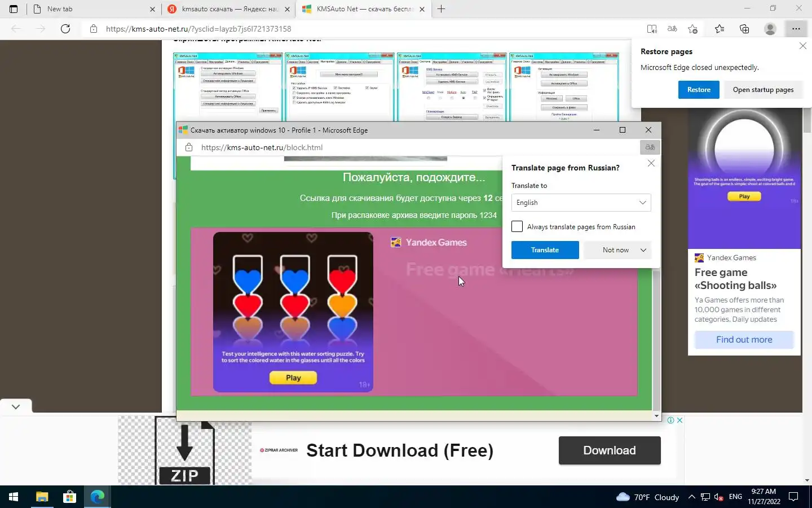Click the Edge icon in taskbar

click(97, 497)
